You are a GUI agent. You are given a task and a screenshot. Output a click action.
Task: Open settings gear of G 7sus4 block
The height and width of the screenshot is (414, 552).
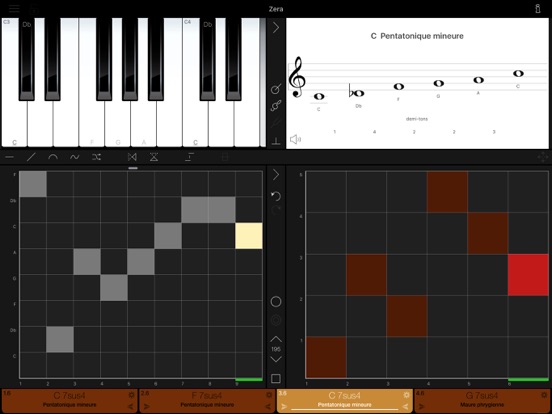pyautogui.click(x=544, y=395)
